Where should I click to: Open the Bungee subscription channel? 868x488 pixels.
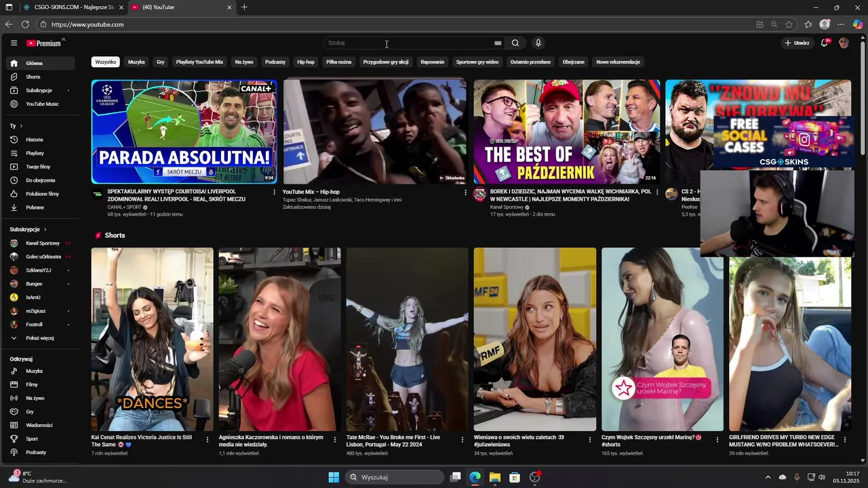click(41, 283)
